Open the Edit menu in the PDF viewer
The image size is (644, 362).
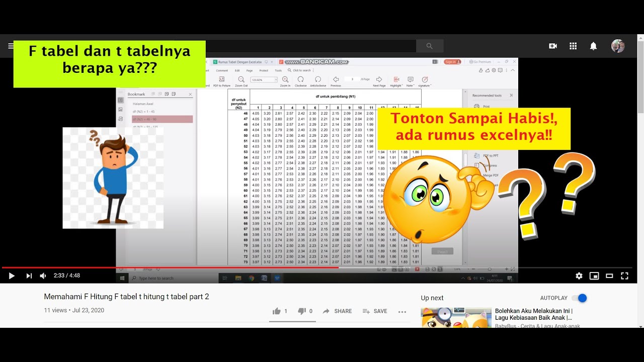point(237,70)
